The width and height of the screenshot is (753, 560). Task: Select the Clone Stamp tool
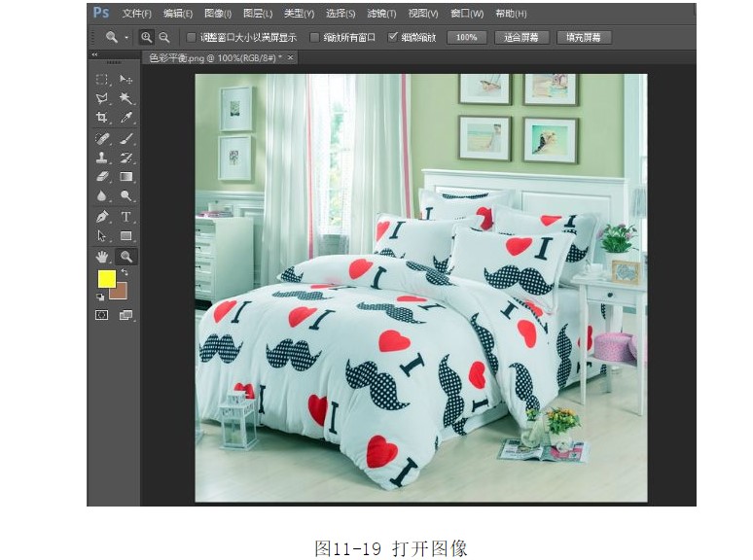point(102,157)
